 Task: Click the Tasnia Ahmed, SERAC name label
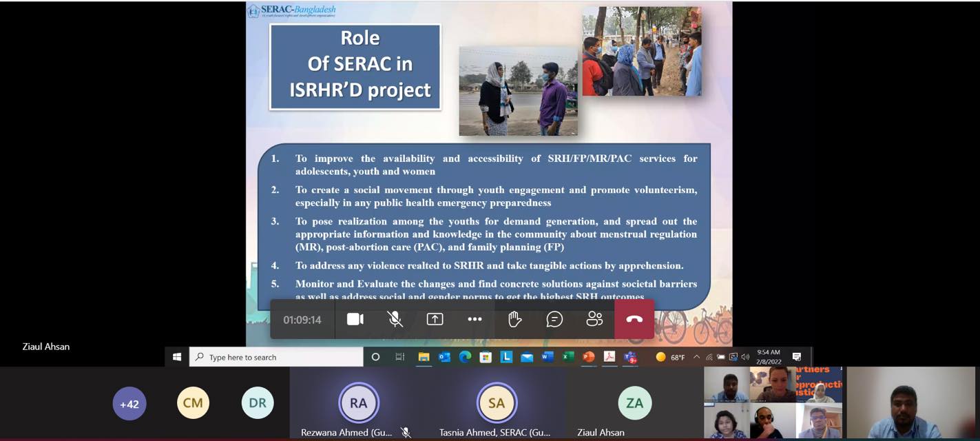point(495,433)
